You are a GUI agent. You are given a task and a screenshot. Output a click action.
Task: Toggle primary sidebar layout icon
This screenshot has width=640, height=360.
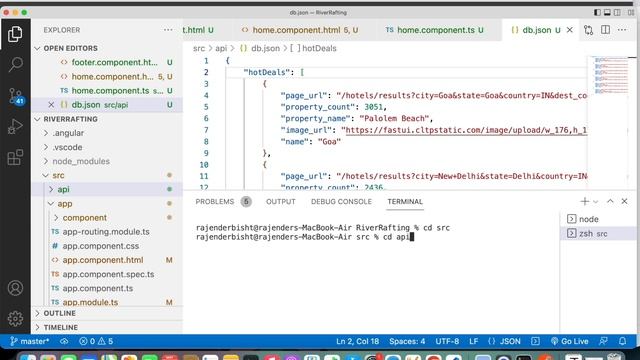597,13
